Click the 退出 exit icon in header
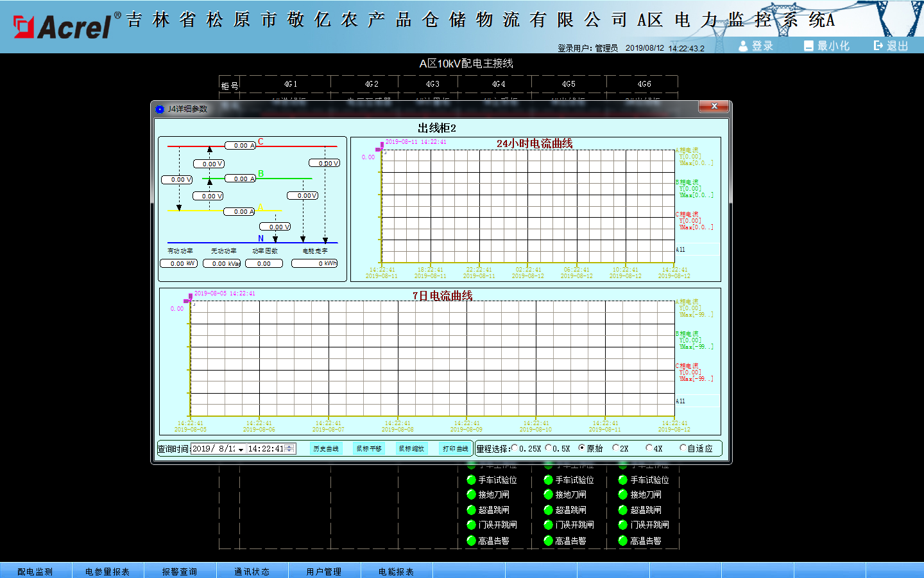 coord(878,46)
